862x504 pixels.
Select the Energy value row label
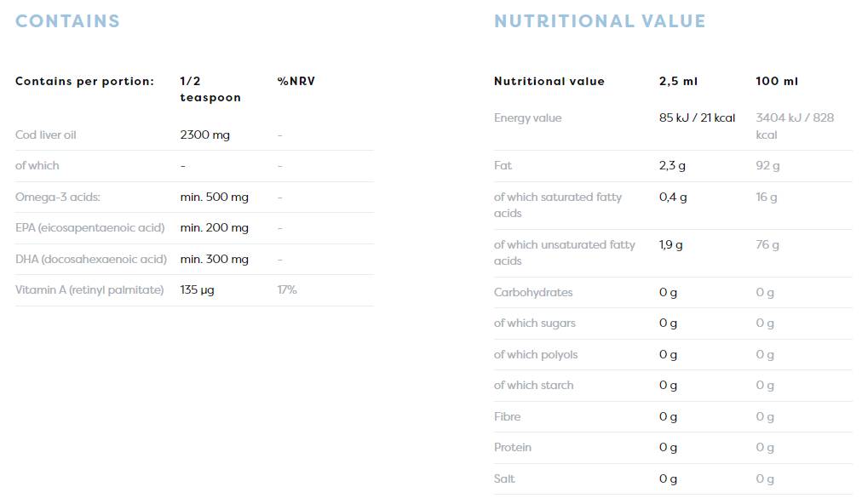point(527,117)
